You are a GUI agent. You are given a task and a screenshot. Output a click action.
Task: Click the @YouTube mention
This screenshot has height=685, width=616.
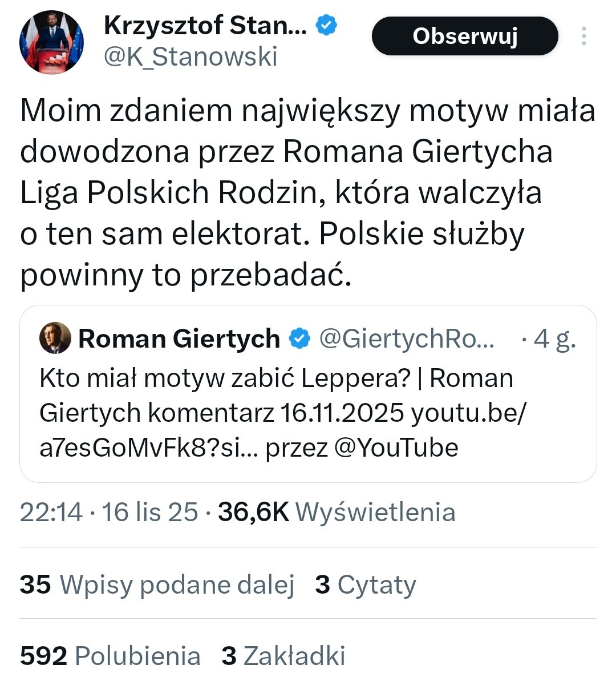click(396, 448)
